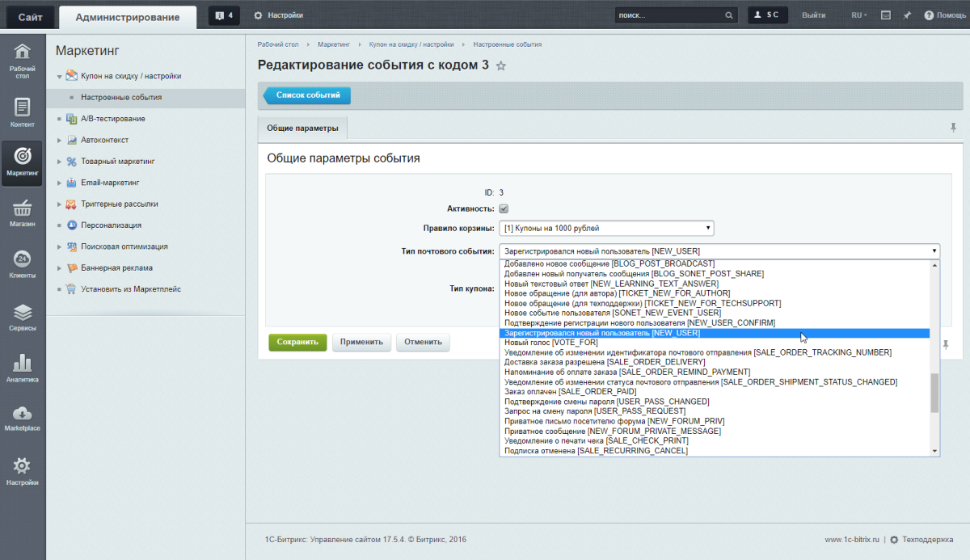The height and width of the screenshot is (560, 970).
Task: Toggle the Активность checkbox
Action: pyautogui.click(x=504, y=209)
